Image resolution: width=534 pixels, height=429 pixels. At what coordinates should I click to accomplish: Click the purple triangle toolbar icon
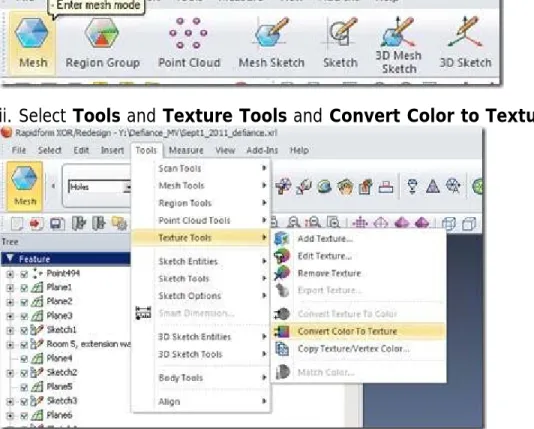tap(433, 187)
